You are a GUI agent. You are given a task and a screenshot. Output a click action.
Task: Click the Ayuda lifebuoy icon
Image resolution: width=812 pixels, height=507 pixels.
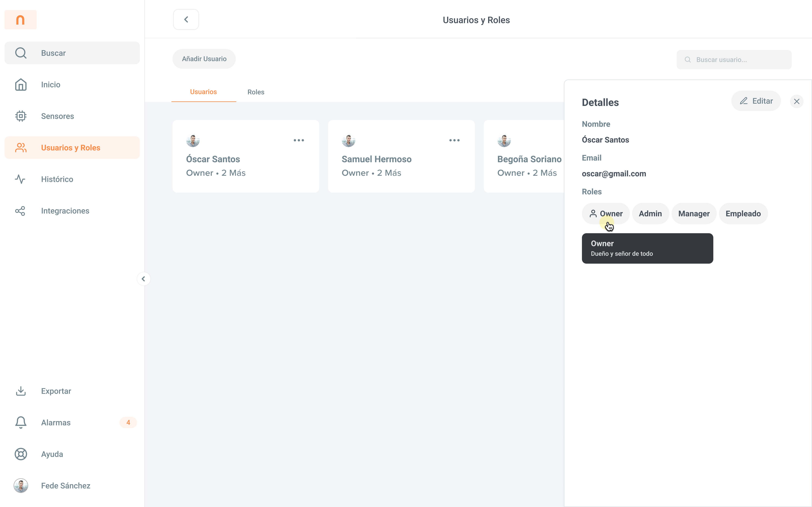20,454
